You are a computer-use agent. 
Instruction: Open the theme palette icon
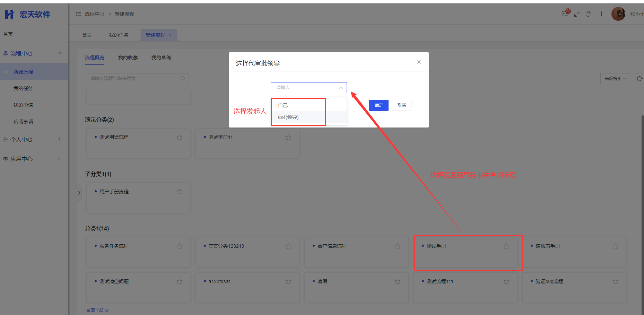589,14
